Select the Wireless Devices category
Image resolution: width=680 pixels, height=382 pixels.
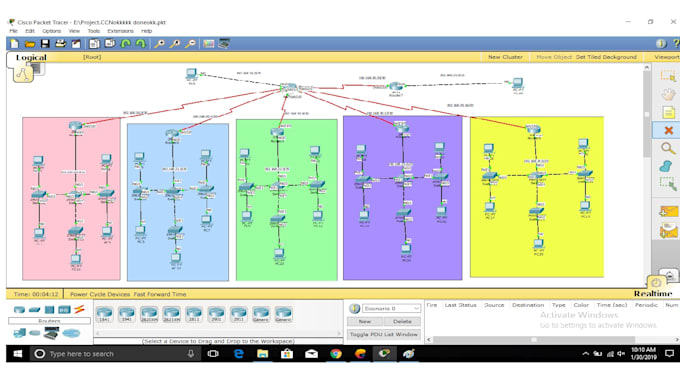click(x=64, y=310)
